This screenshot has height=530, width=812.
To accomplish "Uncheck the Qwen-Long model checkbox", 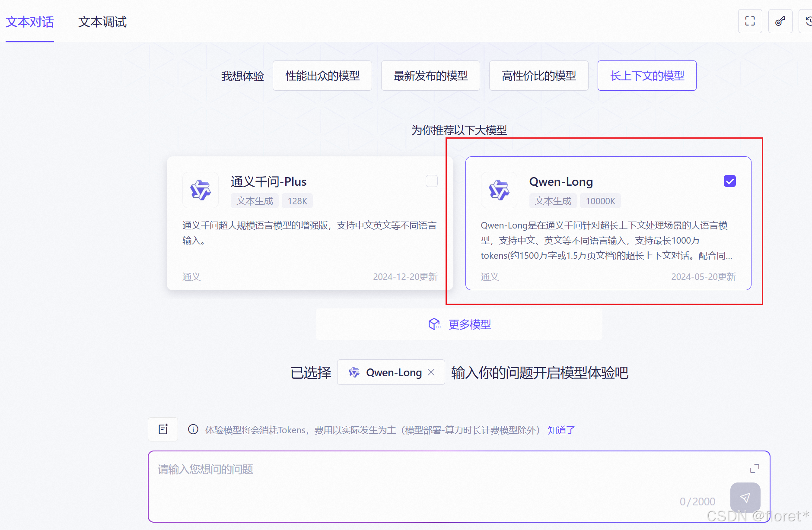I will tap(730, 181).
